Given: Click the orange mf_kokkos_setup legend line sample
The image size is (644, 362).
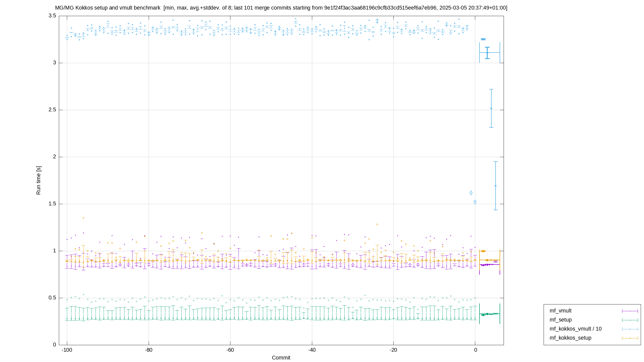Looking at the screenshot, I should (x=630, y=338).
